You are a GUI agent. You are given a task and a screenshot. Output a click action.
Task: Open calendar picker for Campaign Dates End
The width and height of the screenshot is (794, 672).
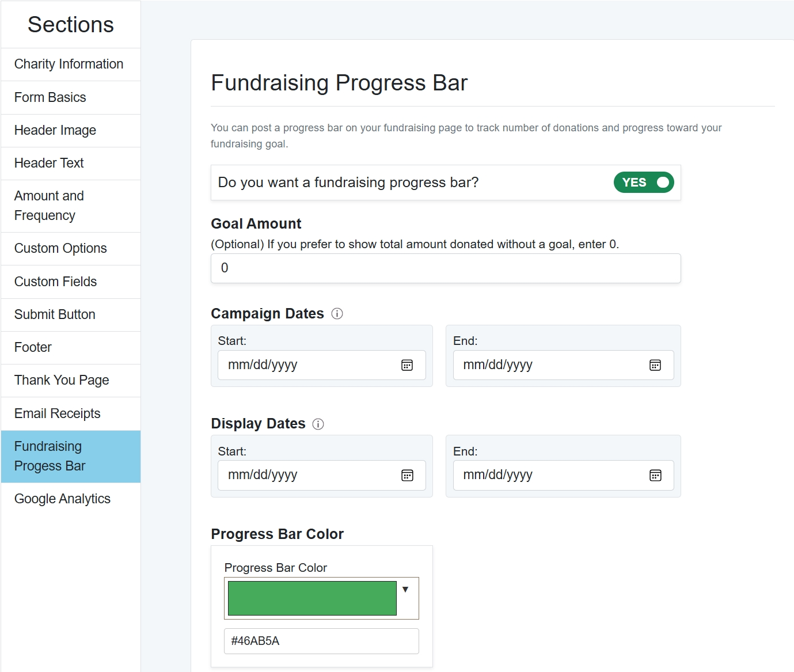tap(655, 365)
